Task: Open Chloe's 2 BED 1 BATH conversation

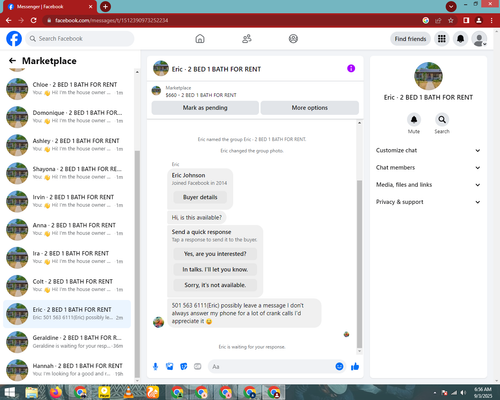Action: pos(67,89)
